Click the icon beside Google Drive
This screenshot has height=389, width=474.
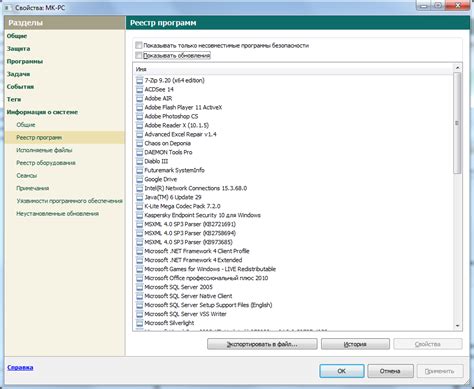click(139, 179)
